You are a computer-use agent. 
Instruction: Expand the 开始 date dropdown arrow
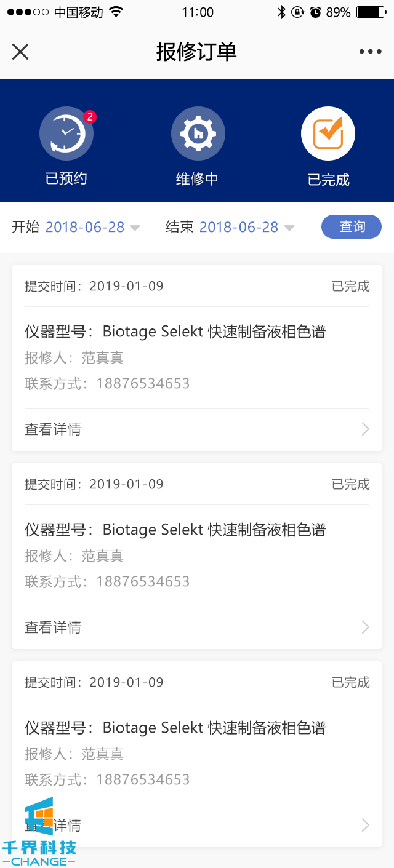(135, 228)
